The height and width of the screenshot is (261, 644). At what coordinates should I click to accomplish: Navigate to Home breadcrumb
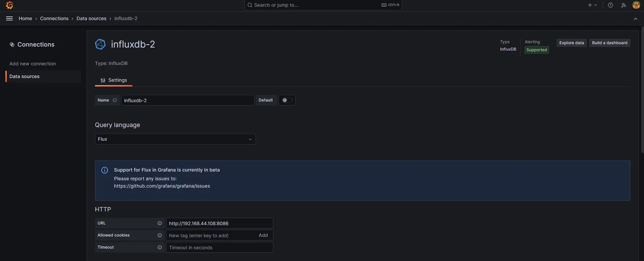[x=25, y=18]
